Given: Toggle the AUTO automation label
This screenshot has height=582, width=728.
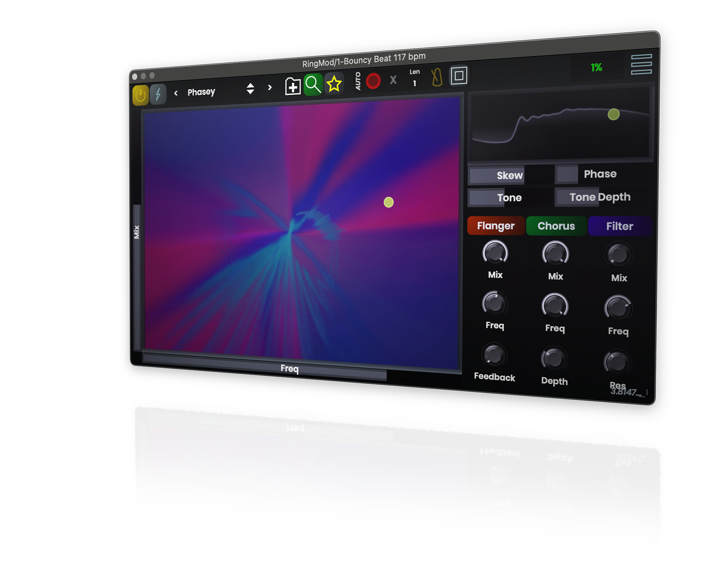Looking at the screenshot, I should click(358, 81).
